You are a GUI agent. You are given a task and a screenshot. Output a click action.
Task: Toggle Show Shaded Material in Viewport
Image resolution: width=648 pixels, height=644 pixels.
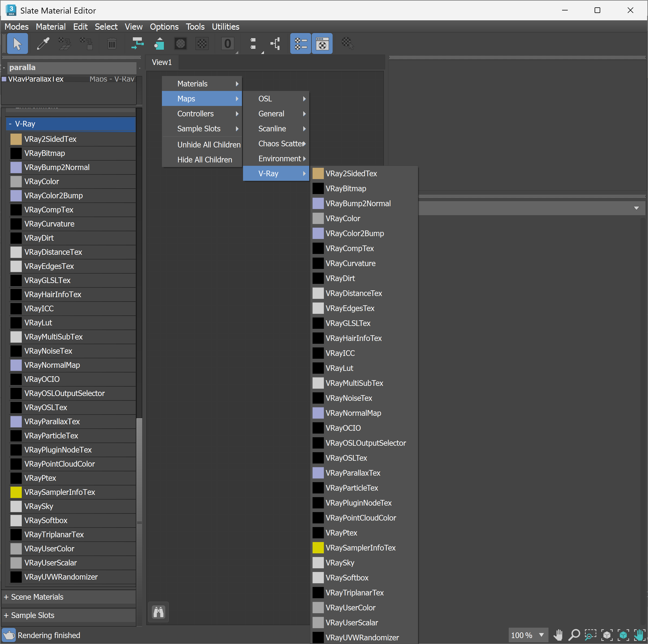pyautogui.click(x=181, y=43)
